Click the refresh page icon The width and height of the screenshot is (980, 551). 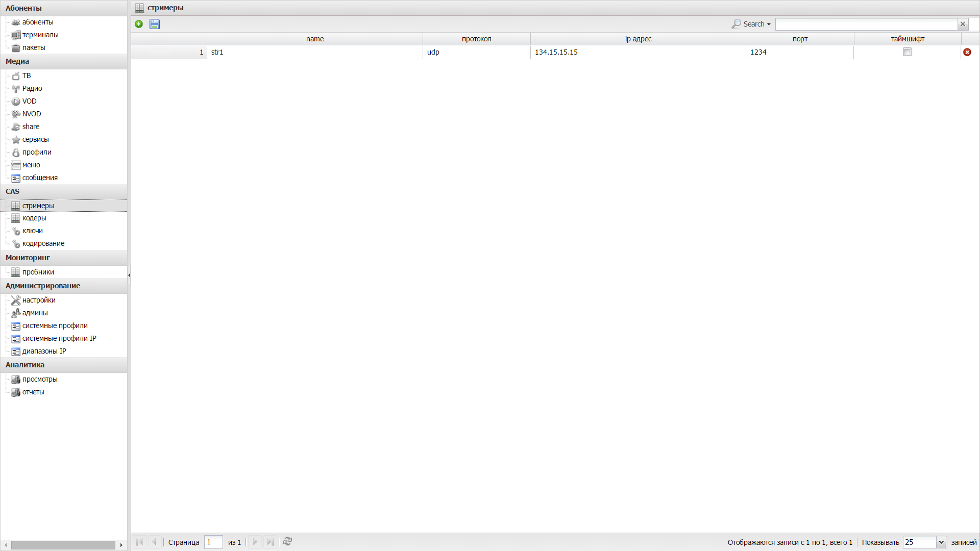[x=287, y=542]
